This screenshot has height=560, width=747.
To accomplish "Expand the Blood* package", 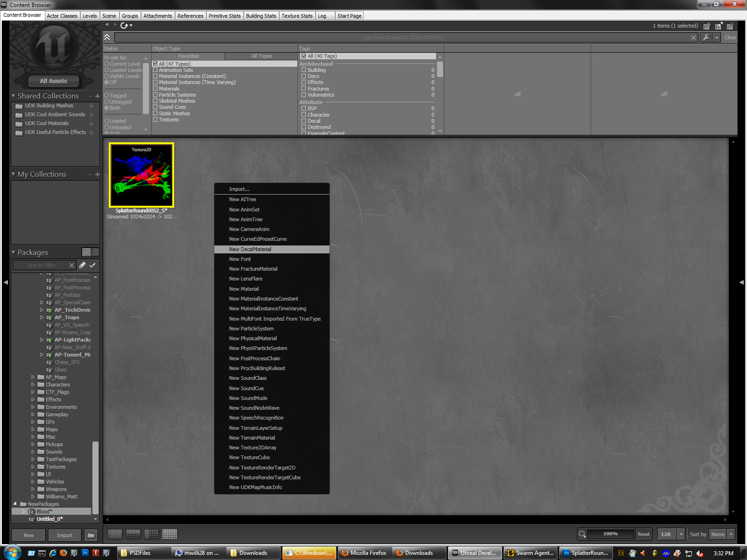I will coord(24,511).
